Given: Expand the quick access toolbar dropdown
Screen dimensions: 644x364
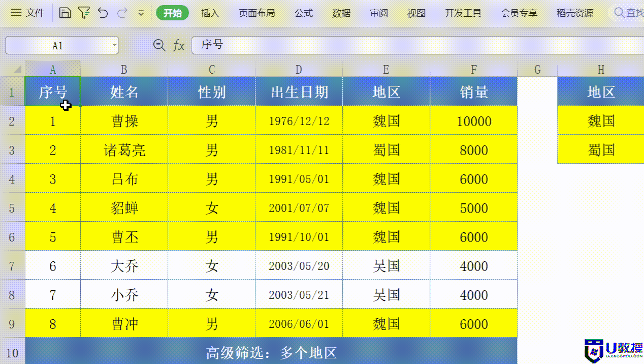Looking at the screenshot, I should click(x=141, y=14).
